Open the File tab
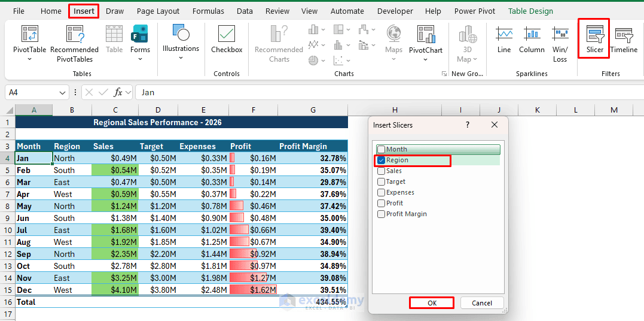This screenshot has height=321, width=644. tap(19, 11)
